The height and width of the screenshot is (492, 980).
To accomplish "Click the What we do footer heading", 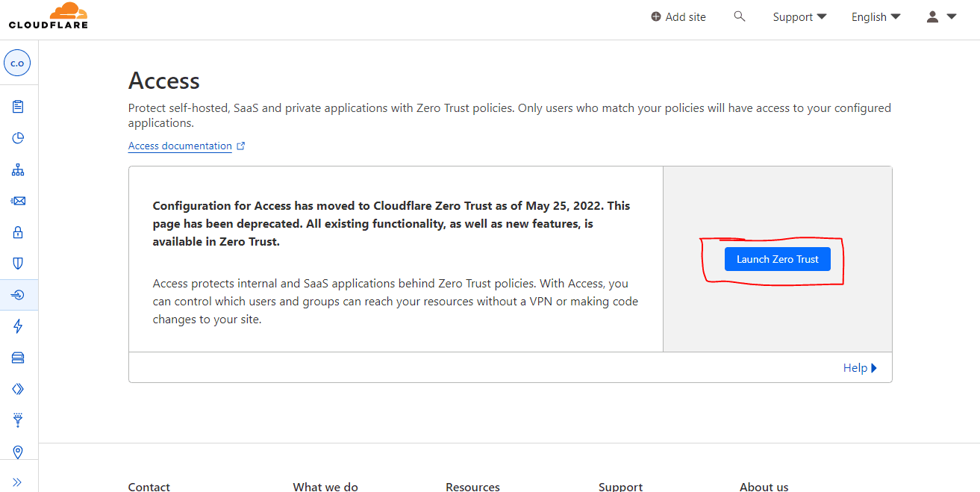I will [325, 487].
